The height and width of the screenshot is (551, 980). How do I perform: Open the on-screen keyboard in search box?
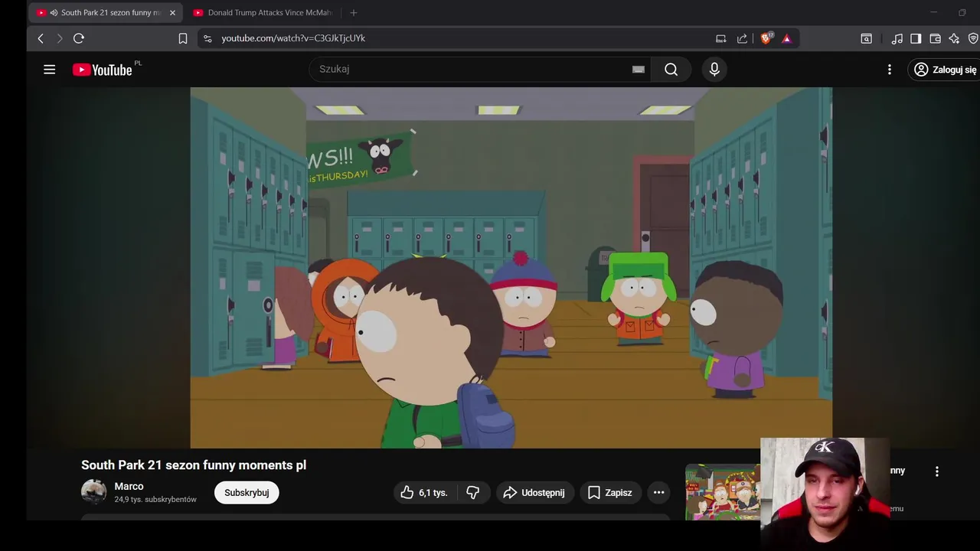tap(638, 70)
